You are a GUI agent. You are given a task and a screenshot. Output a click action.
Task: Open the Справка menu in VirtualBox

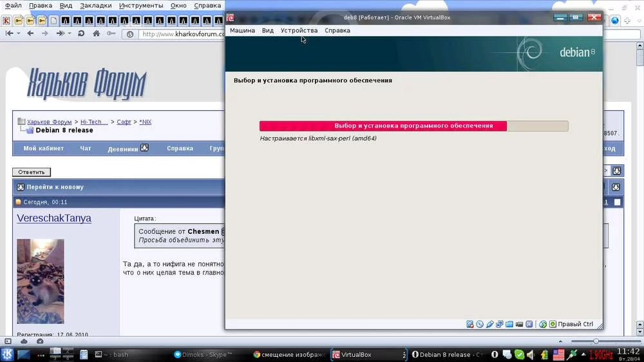[337, 30]
